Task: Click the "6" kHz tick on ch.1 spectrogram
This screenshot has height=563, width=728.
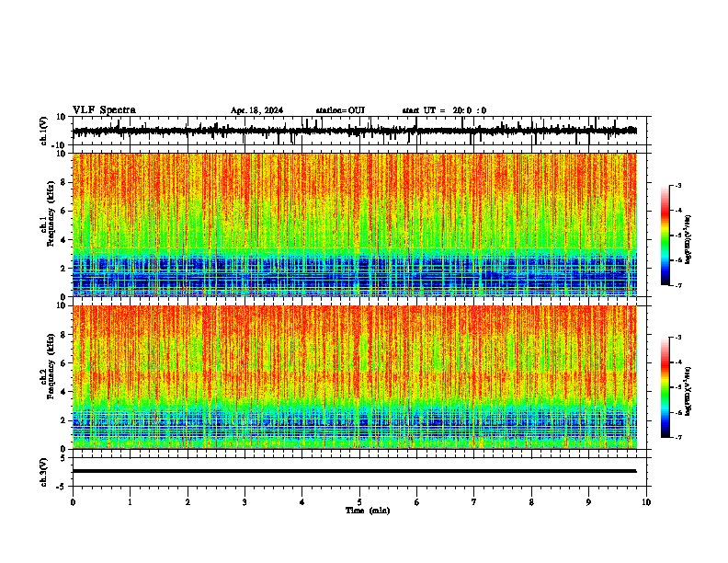Action: [x=63, y=211]
